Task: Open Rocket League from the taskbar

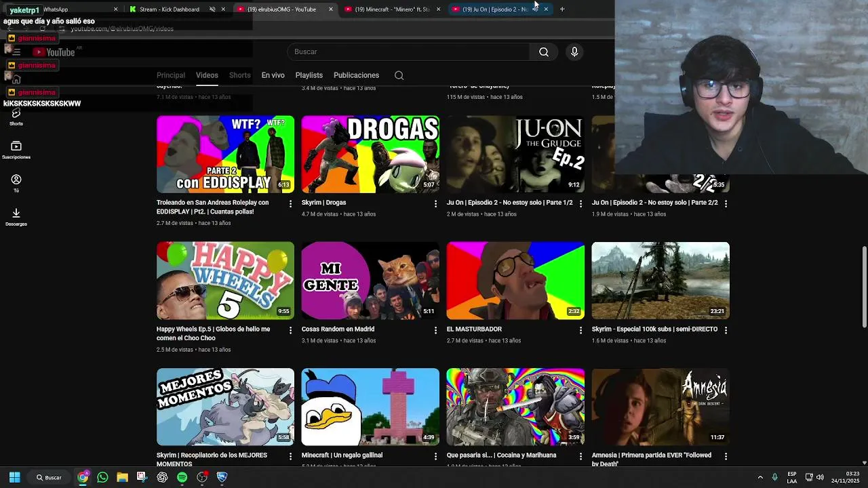Action: point(222,477)
